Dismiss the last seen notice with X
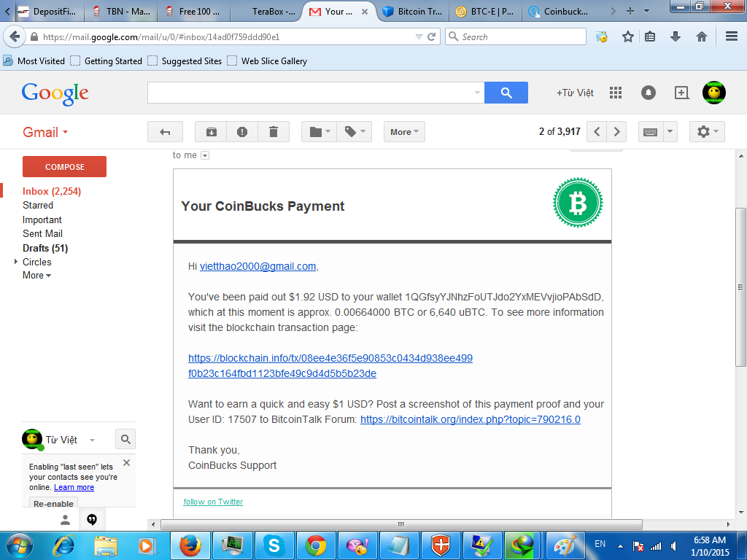Viewport: 747px width, 560px height. tap(126, 462)
